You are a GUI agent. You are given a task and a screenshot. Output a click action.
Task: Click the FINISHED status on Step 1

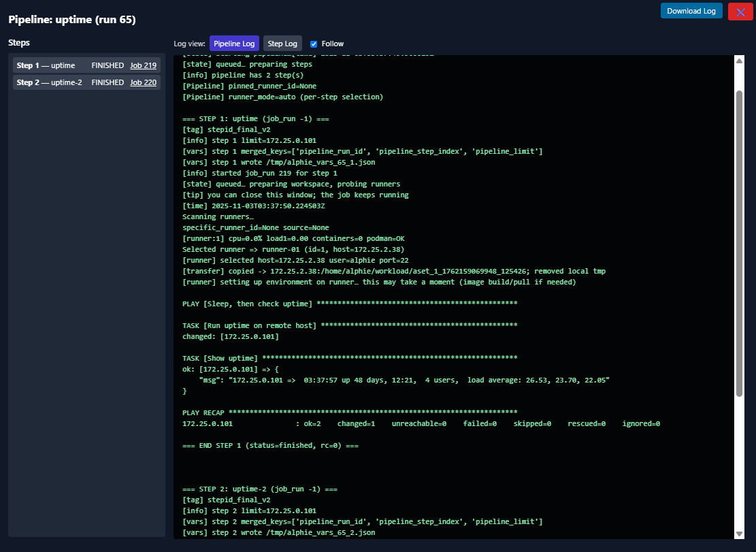click(x=107, y=65)
